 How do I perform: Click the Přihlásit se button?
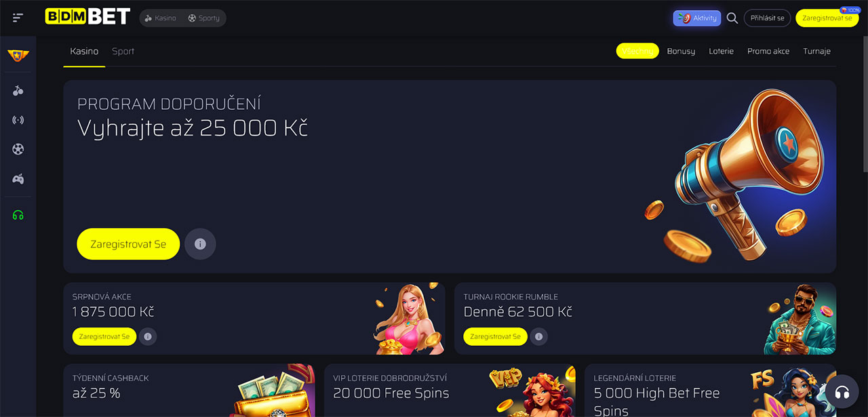tap(768, 18)
